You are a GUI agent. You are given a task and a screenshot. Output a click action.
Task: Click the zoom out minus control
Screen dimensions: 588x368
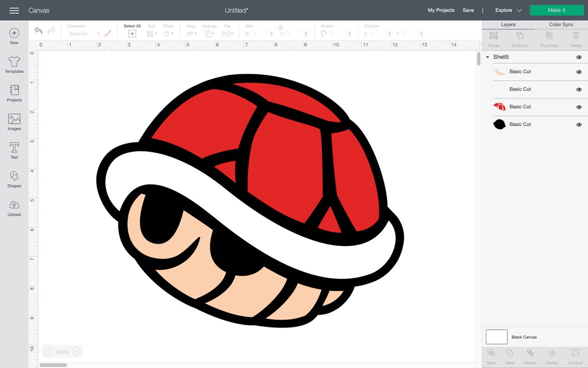point(47,351)
